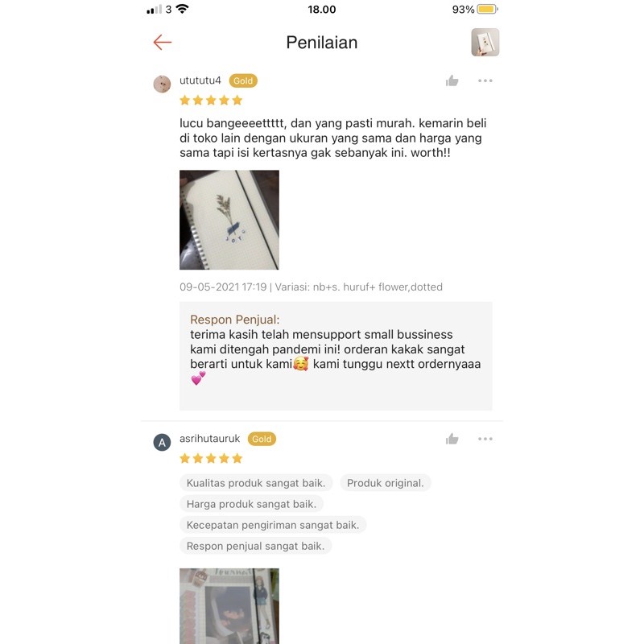Tap the red back arrow
Viewport: 644px width, 644px height.
pos(163,43)
